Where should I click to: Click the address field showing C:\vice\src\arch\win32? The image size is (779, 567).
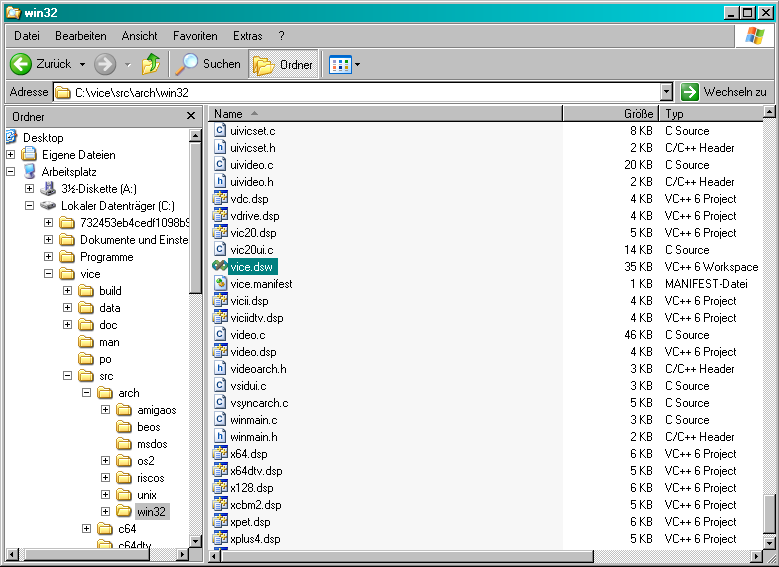tap(360, 92)
